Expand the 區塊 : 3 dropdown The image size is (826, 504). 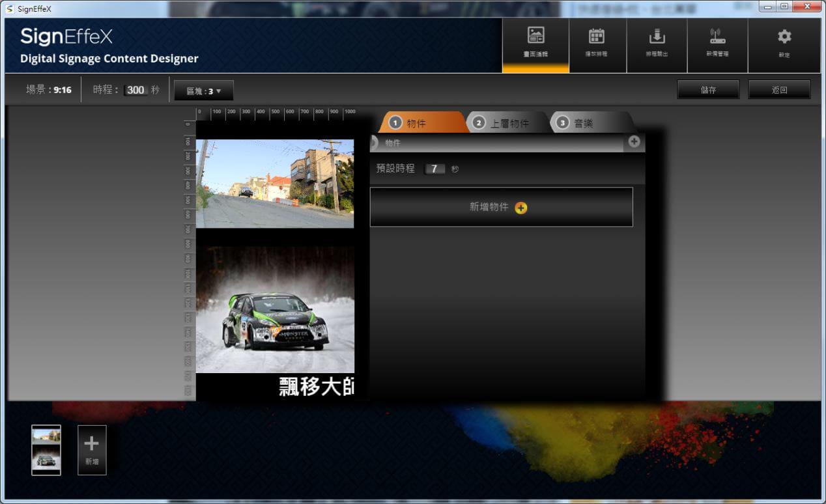(204, 91)
